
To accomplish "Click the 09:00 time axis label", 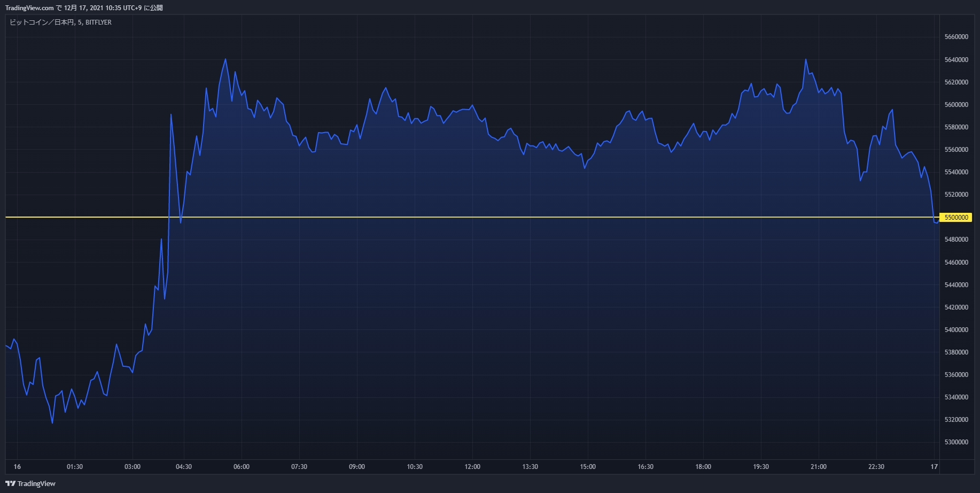I will 357,467.
